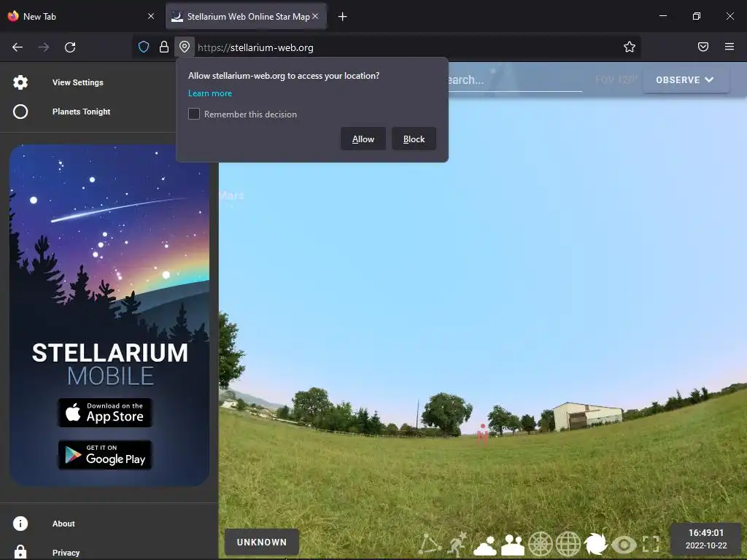
Task: Open Planets Tonight menu label
Action: (x=82, y=112)
